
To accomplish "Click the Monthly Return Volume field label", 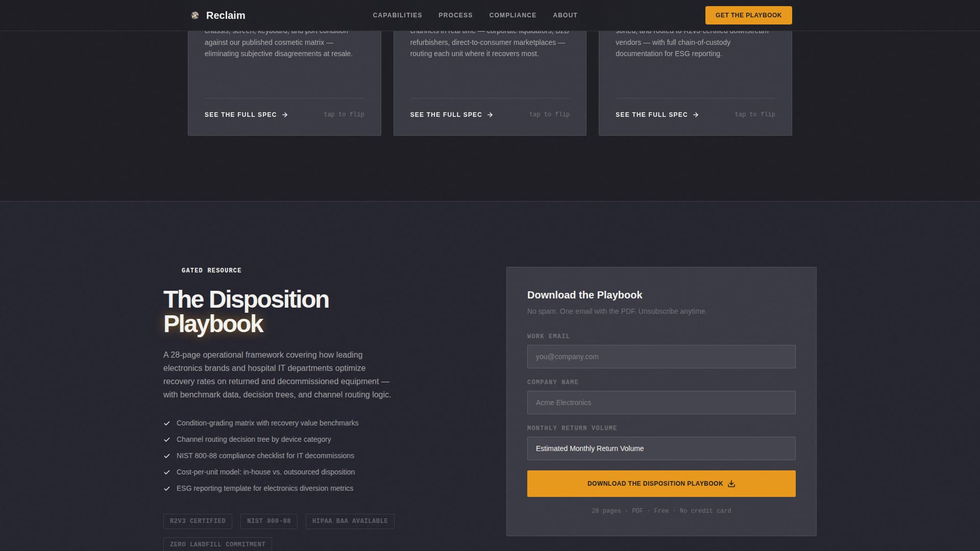I will click(x=572, y=428).
